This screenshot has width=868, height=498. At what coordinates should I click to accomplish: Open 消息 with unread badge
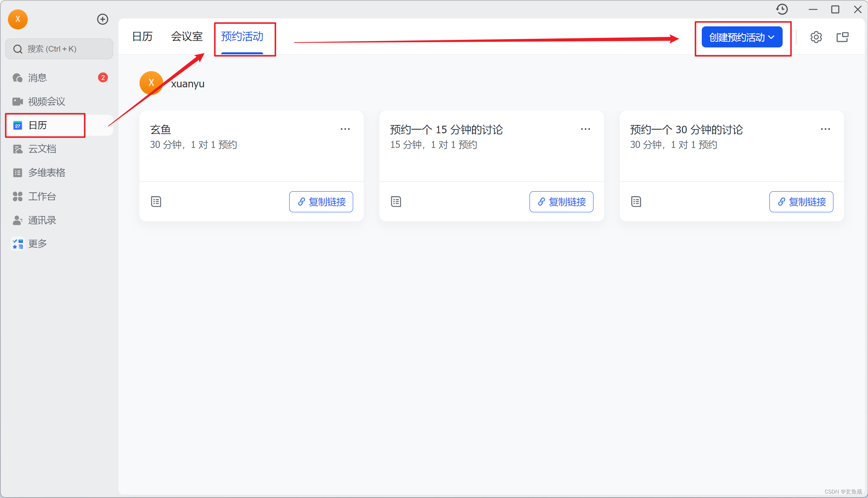(38, 78)
